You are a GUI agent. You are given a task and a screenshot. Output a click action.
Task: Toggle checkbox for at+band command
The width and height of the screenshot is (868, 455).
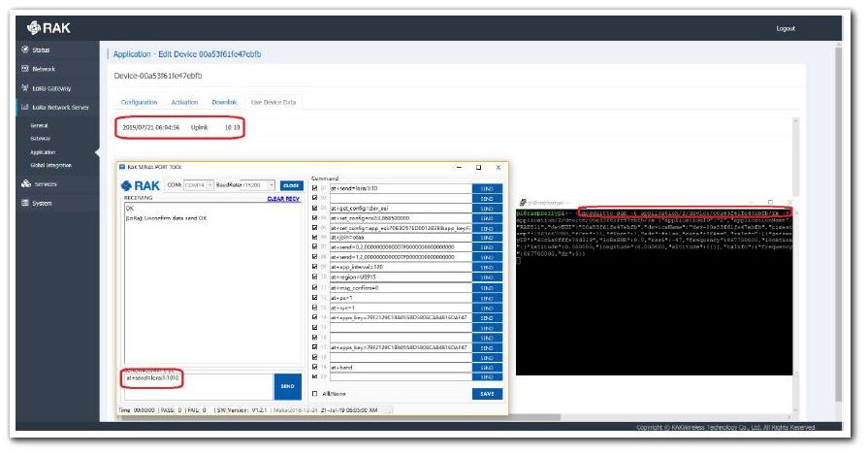coord(315,367)
